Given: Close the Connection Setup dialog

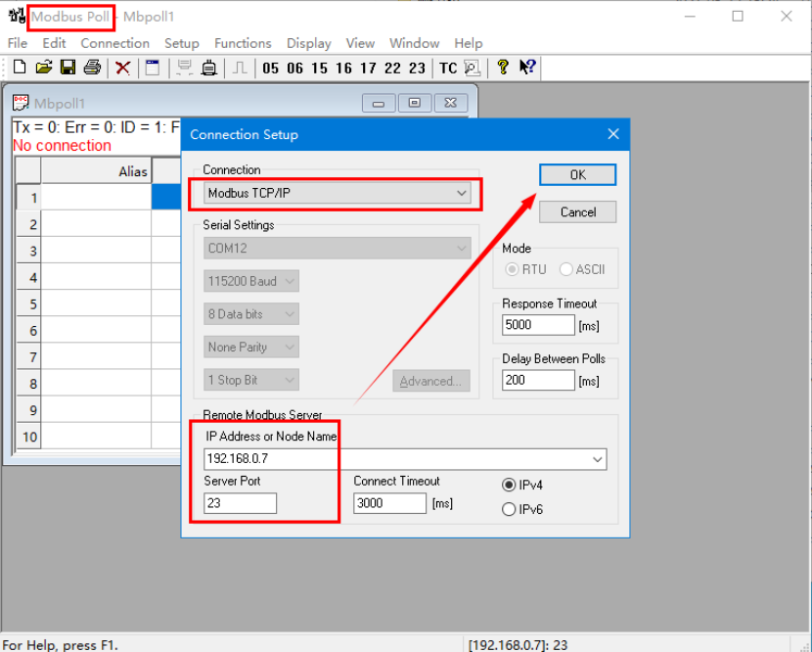Looking at the screenshot, I should click(613, 134).
